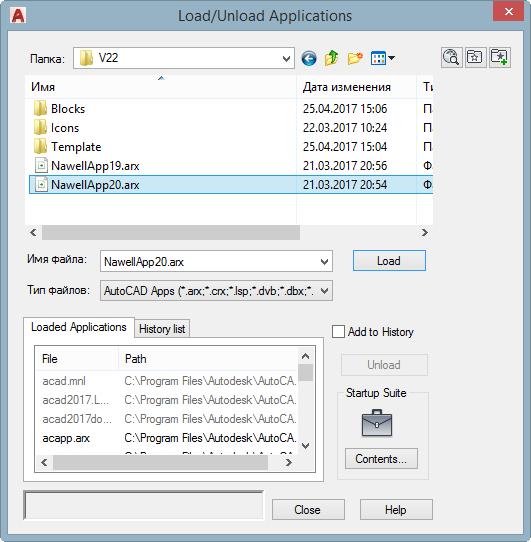
Task: Click the Startup Suite briefcase icon
Action: pos(377,423)
